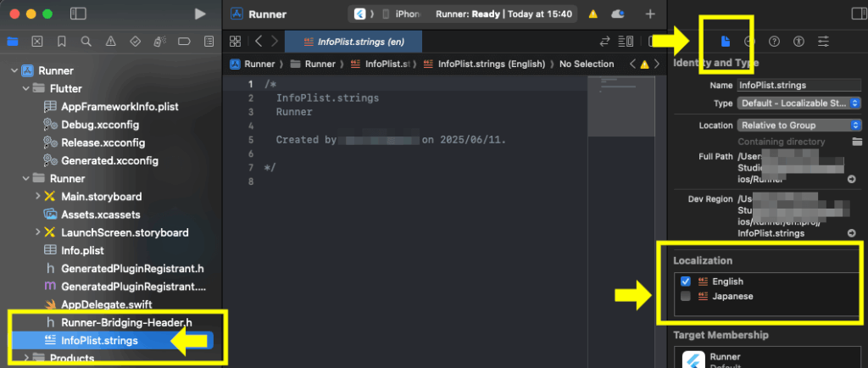Select Generated.xcconfig in navigator

coord(109,161)
